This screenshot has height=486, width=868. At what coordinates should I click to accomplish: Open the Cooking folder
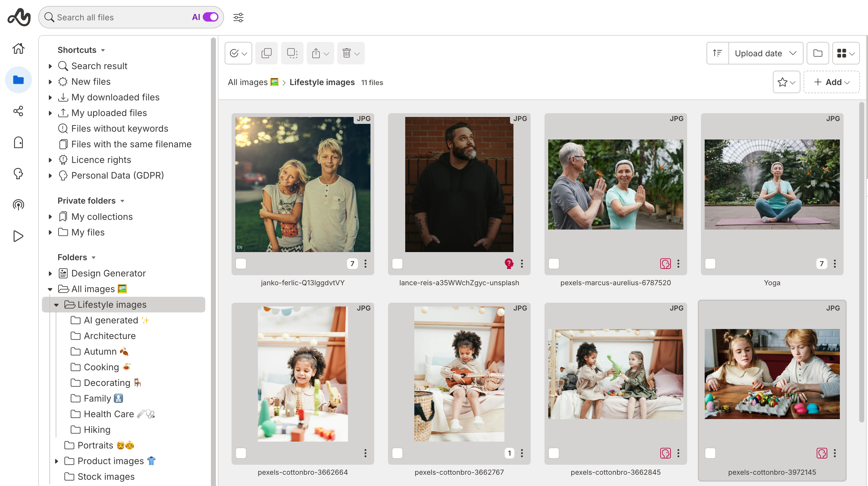click(101, 367)
